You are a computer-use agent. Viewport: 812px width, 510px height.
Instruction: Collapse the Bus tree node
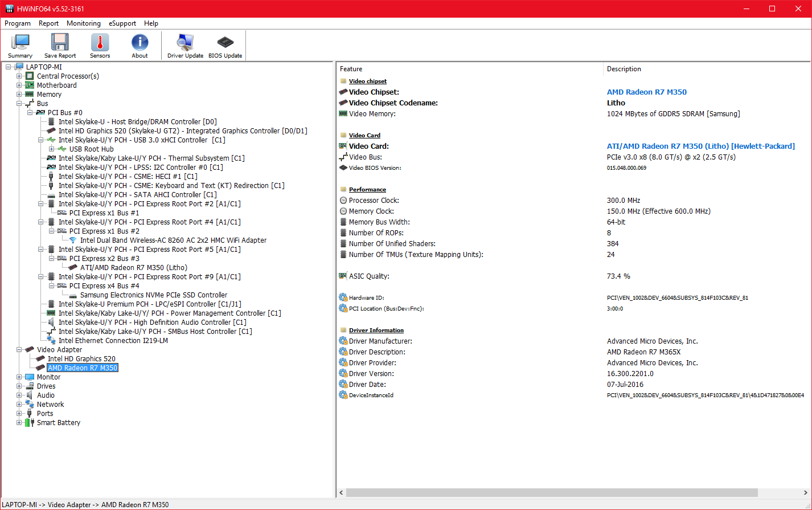(19, 103)
